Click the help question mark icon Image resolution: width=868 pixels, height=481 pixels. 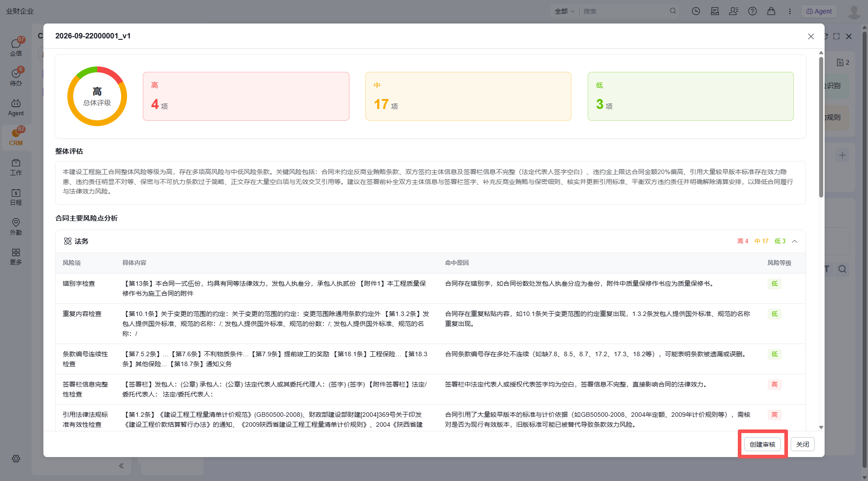[x=752, y=11]
